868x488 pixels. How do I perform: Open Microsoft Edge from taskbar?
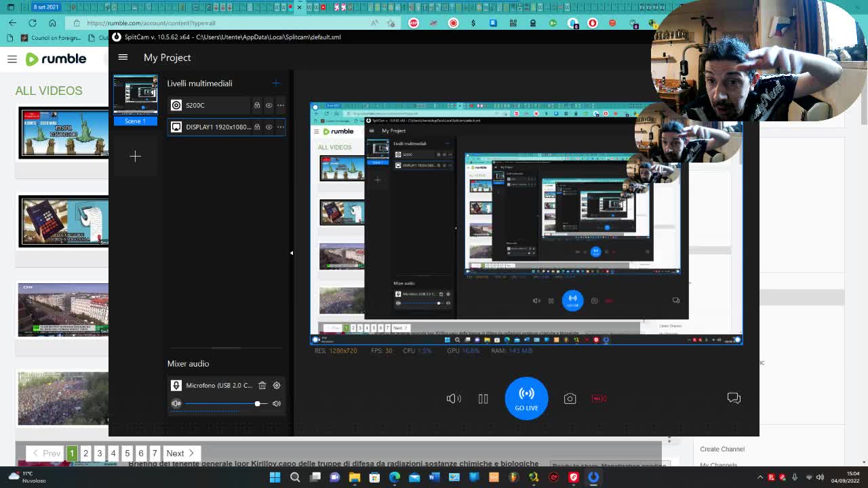pyautogui.click(x=395, y=477)
